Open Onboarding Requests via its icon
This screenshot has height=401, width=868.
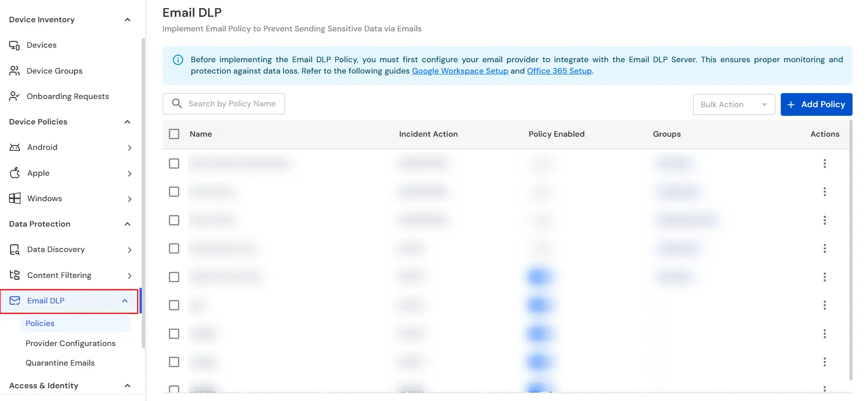click(x=15, y=96)
